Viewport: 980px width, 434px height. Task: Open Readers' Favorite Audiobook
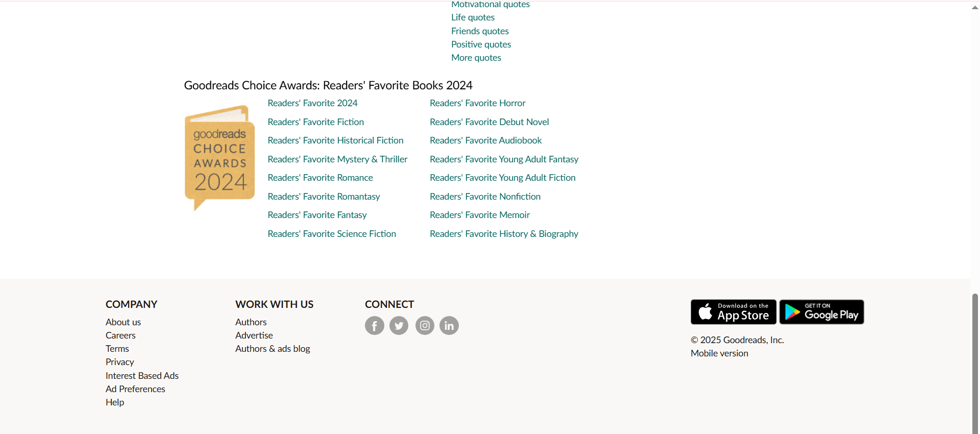(x=485, y=140)
